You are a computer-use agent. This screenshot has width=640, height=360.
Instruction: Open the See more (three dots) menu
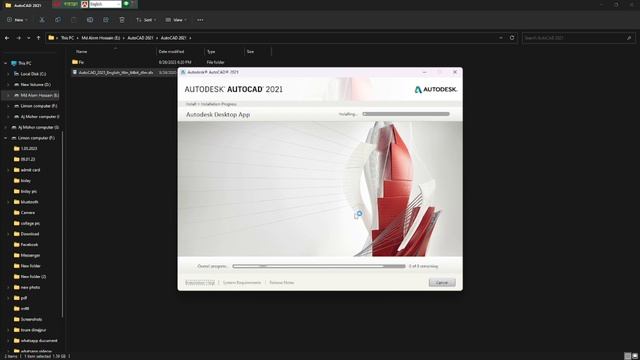coord(200,20)
